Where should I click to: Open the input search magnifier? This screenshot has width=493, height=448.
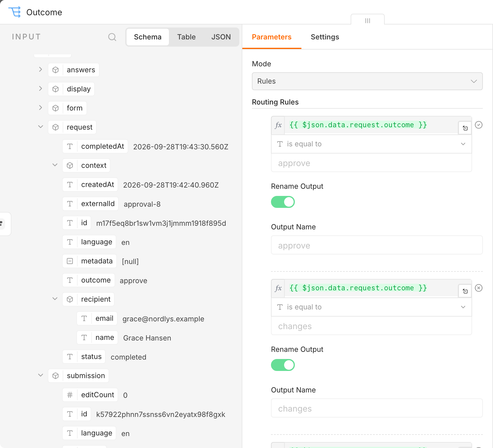point(112,37)
